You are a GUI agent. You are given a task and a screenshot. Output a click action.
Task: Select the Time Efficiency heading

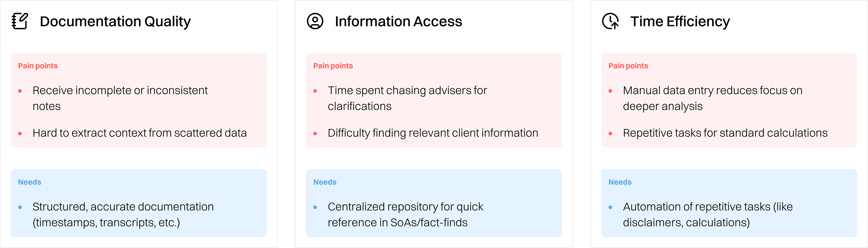point(680,21)
